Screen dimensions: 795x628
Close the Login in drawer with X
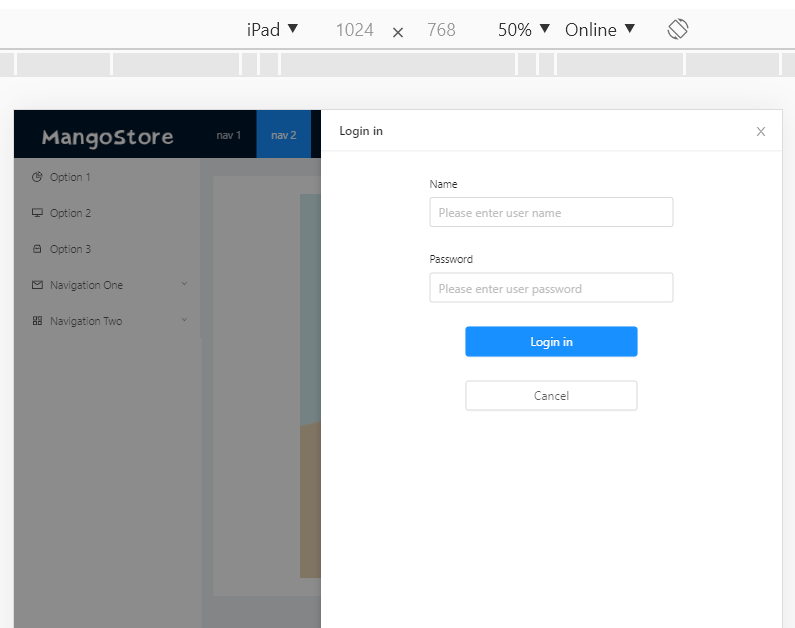tap(761, 132)
